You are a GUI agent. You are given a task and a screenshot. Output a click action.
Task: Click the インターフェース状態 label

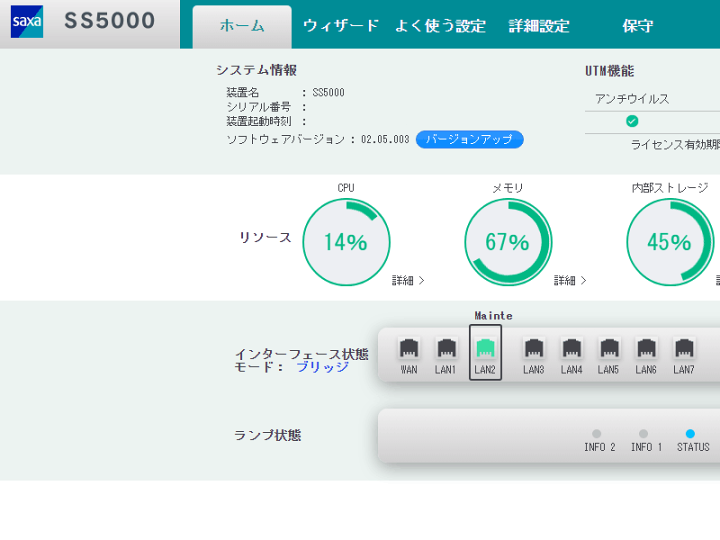click(301, 354)
